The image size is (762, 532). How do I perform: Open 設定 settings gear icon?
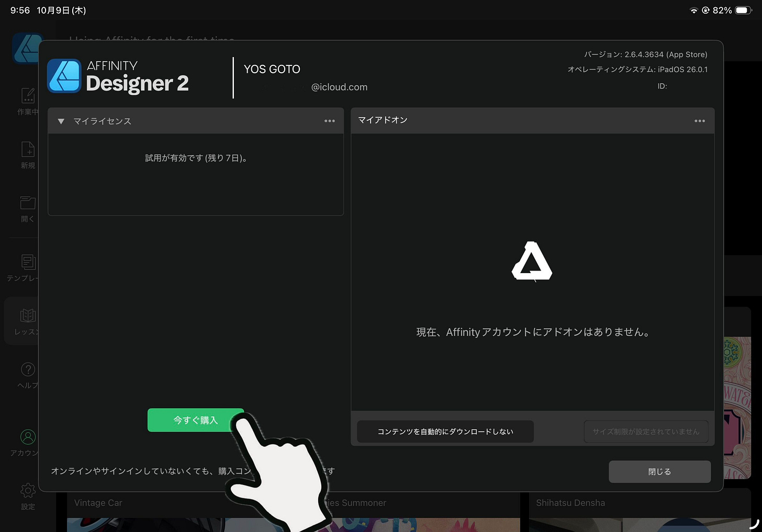click(28, 496)
